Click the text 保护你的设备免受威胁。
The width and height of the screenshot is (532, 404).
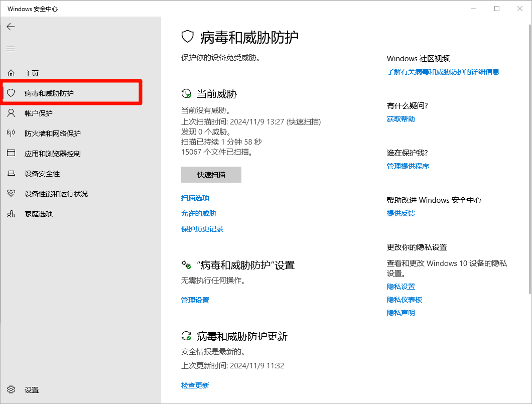221,58
